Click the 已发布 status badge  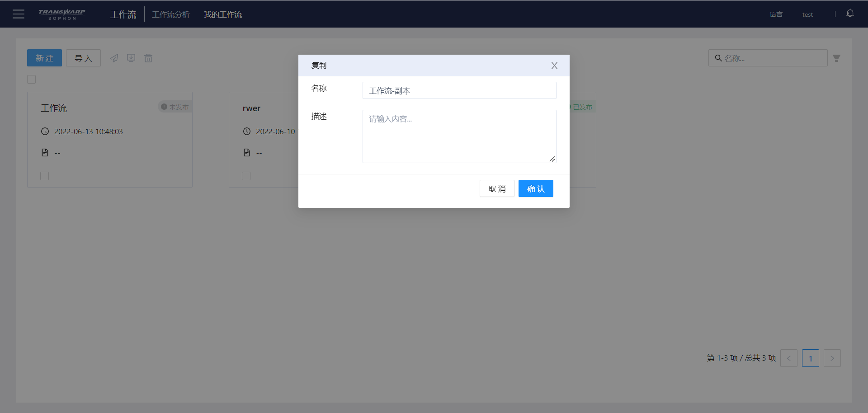(x=582, y=107)
